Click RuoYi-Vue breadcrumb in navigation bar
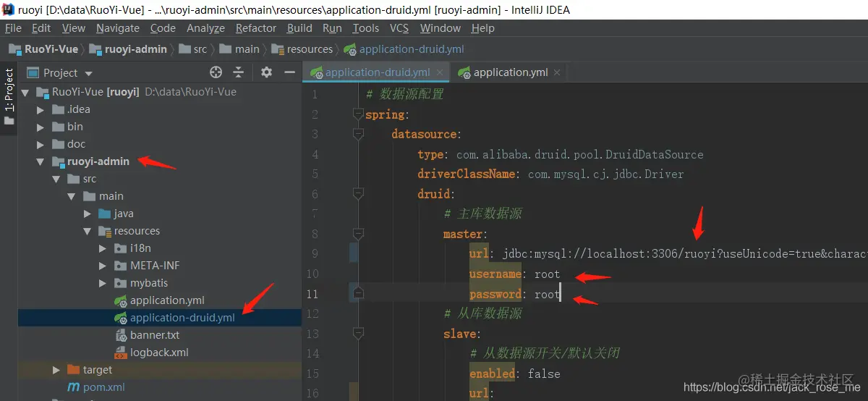 pyautogui.click(x=43, y=49)
